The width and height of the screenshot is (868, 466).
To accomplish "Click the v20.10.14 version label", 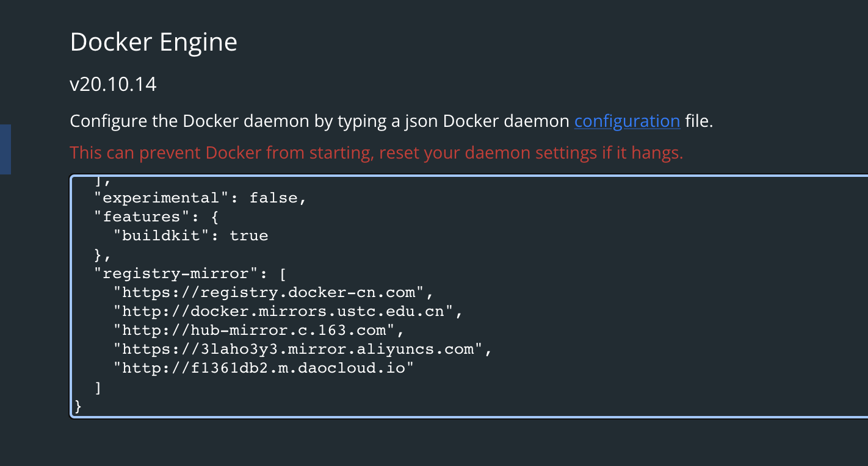I will coord(113,84).
